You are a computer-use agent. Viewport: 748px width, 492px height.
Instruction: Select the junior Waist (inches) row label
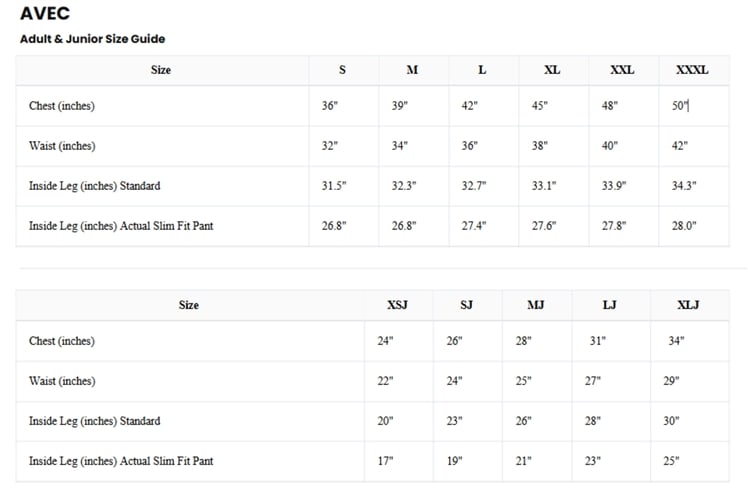[x=62, y=381]
